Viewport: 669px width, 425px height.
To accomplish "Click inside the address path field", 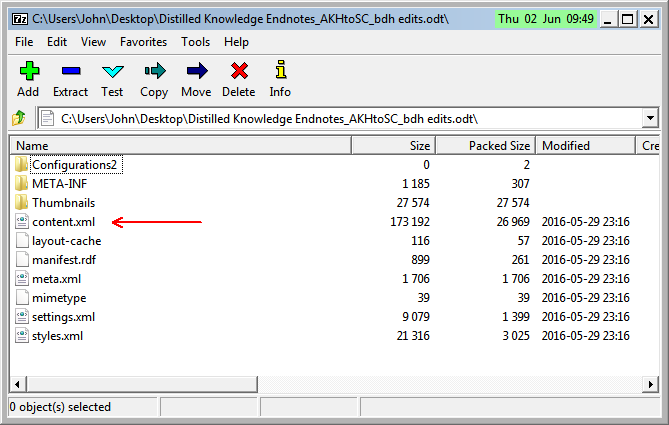I will (340, 119).
